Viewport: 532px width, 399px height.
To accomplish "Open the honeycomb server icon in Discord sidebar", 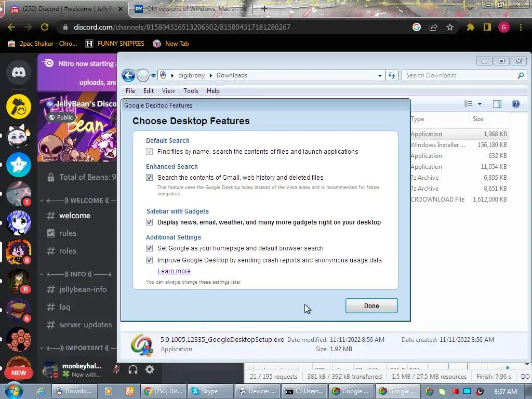I will 19,340.
